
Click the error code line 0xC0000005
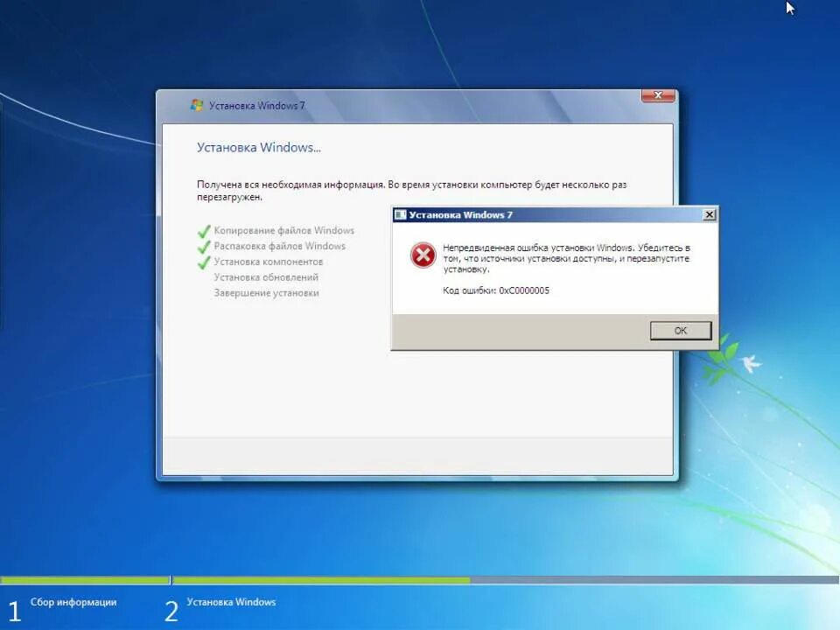pos(496,290)
